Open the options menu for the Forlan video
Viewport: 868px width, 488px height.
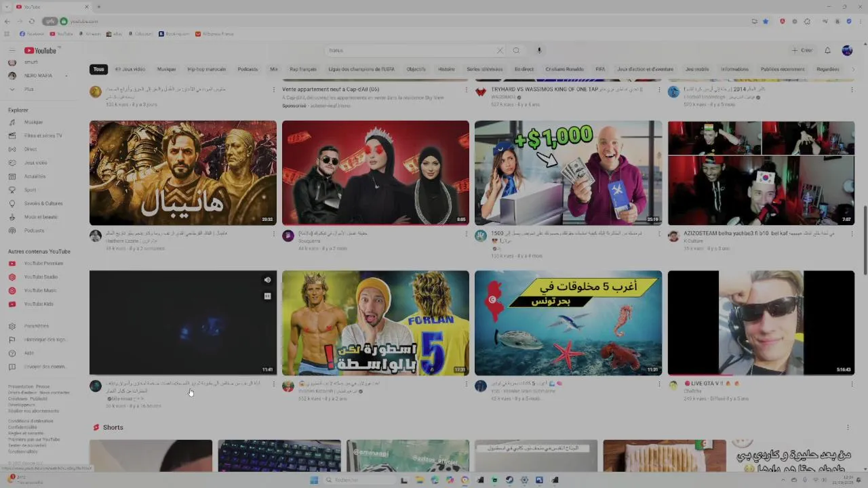point(467,384)
